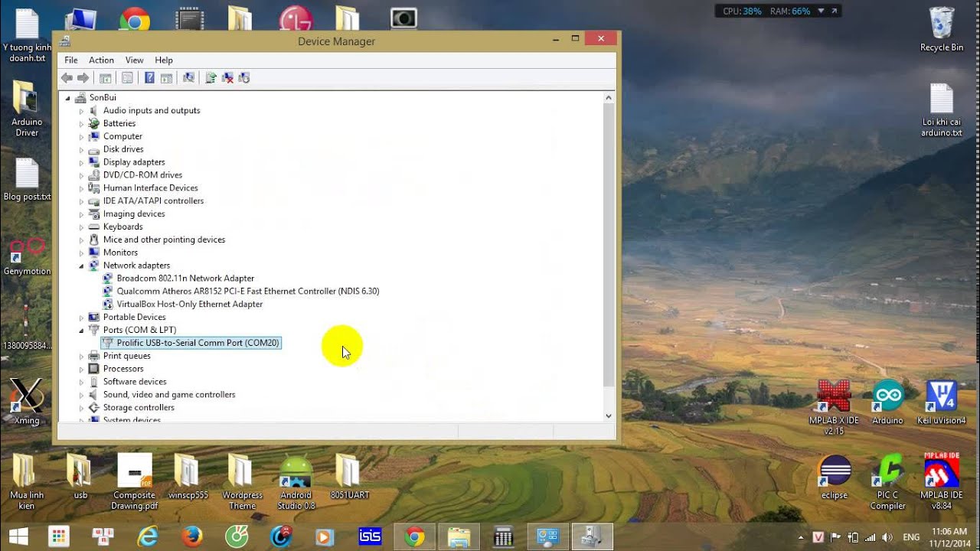
Task: Collapse the Ports (COM & LPT) category
Action: (x=81, y=331)
